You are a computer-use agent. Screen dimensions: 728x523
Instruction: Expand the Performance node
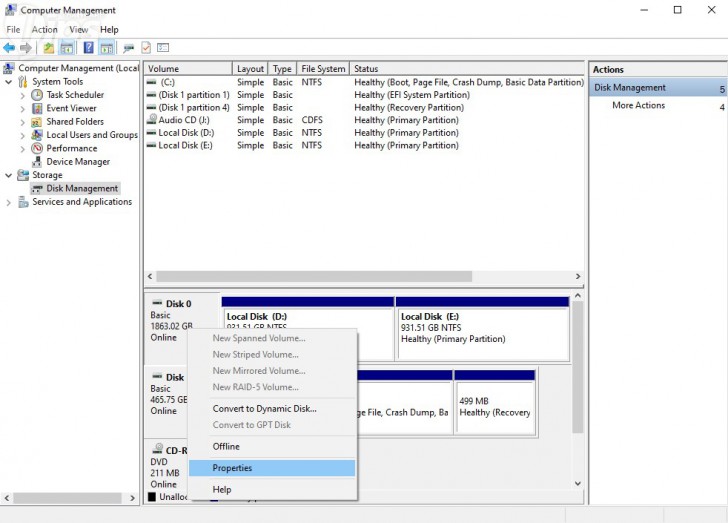pyautogui.click(x=22, y=149)
